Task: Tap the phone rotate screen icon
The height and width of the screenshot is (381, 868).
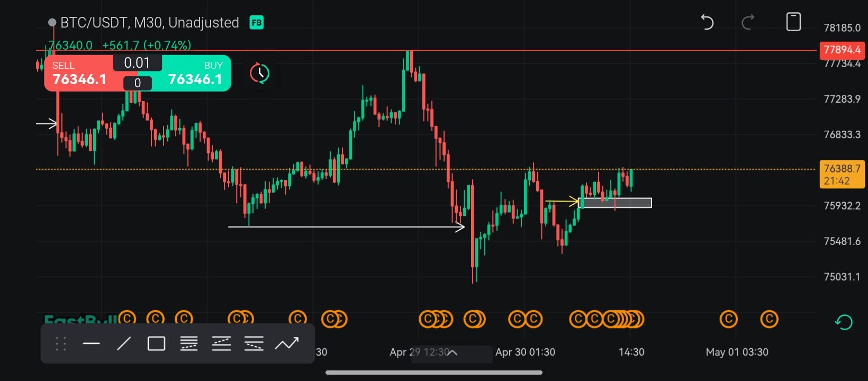Action: click(793, 22)
